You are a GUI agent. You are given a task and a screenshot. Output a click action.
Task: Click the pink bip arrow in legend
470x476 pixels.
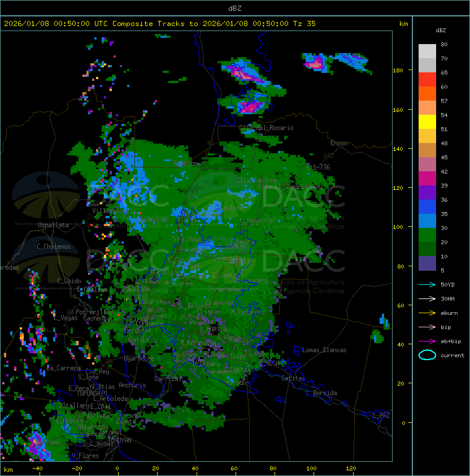427,327
